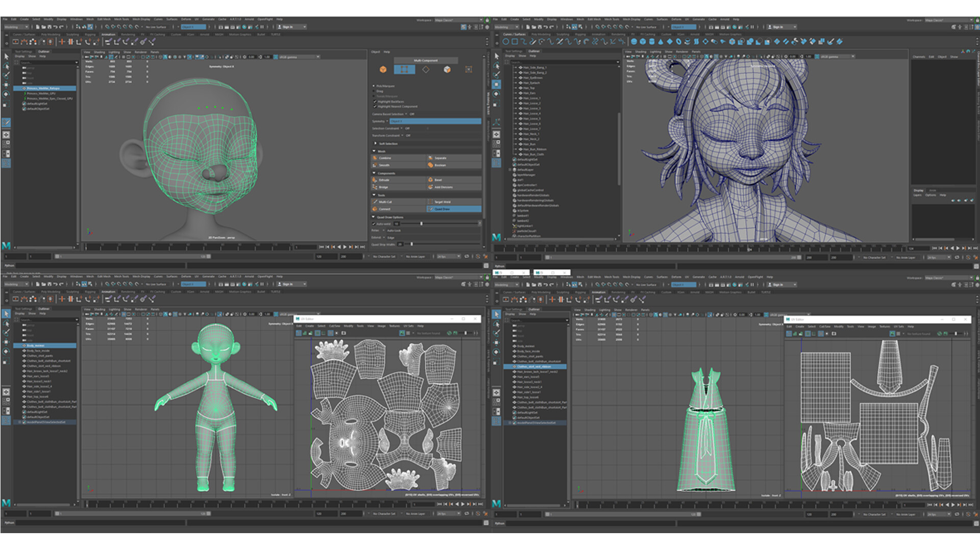This screenshot has width=980, height=551.
Task: Collapse the Quad Draw Options section
Action: [x=374, y=217]
